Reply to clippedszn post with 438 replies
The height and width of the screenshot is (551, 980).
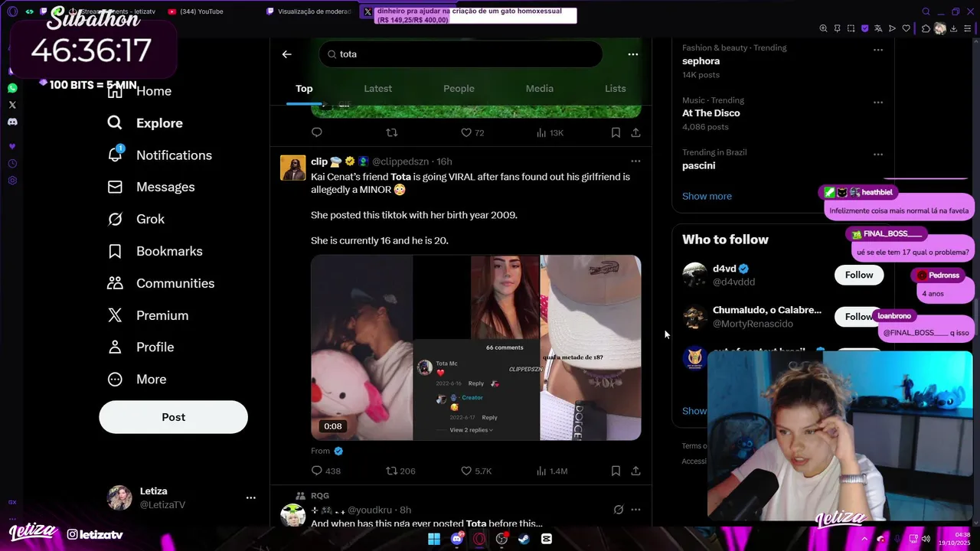[x=325, y=471]
